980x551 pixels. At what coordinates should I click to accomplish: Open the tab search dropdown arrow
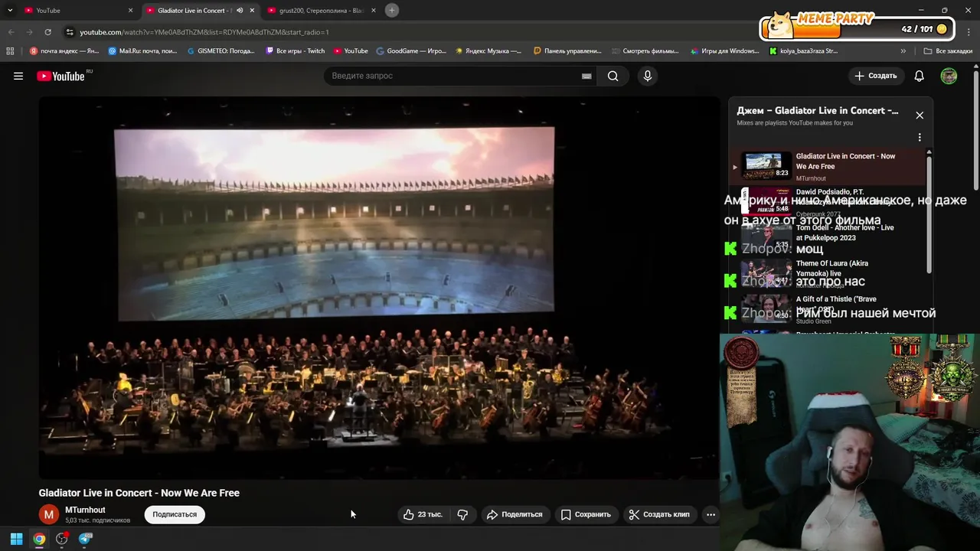coord(10,11)
